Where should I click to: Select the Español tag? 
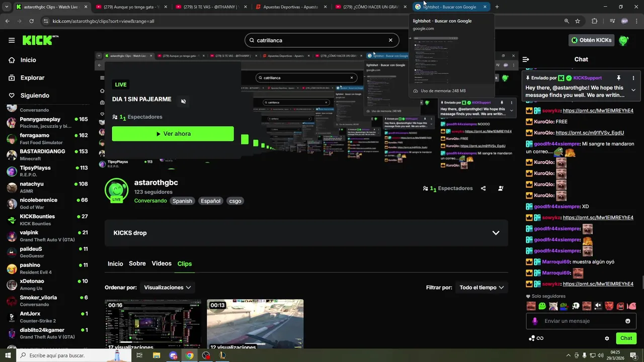pyautogui.click(x=210, y=201)
